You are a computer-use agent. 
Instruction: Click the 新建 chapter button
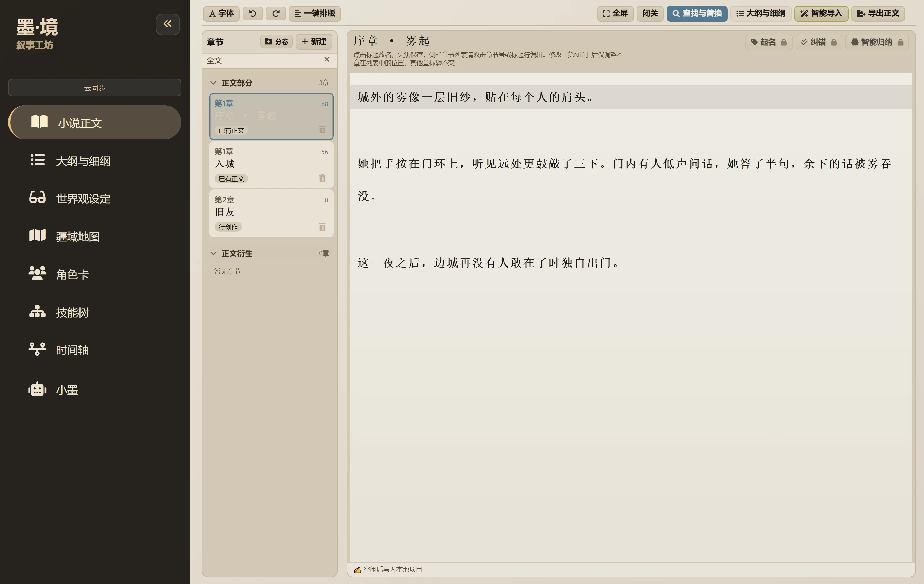click(314, 41)
